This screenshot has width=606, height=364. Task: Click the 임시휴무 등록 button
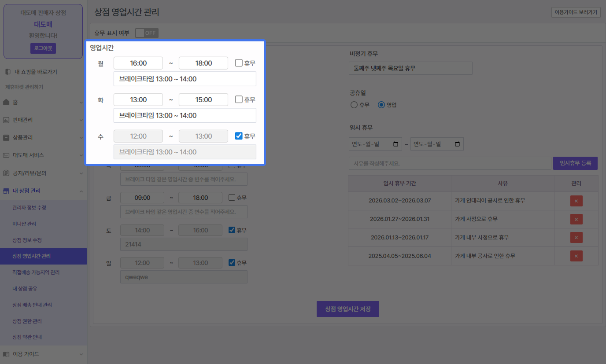575,163
